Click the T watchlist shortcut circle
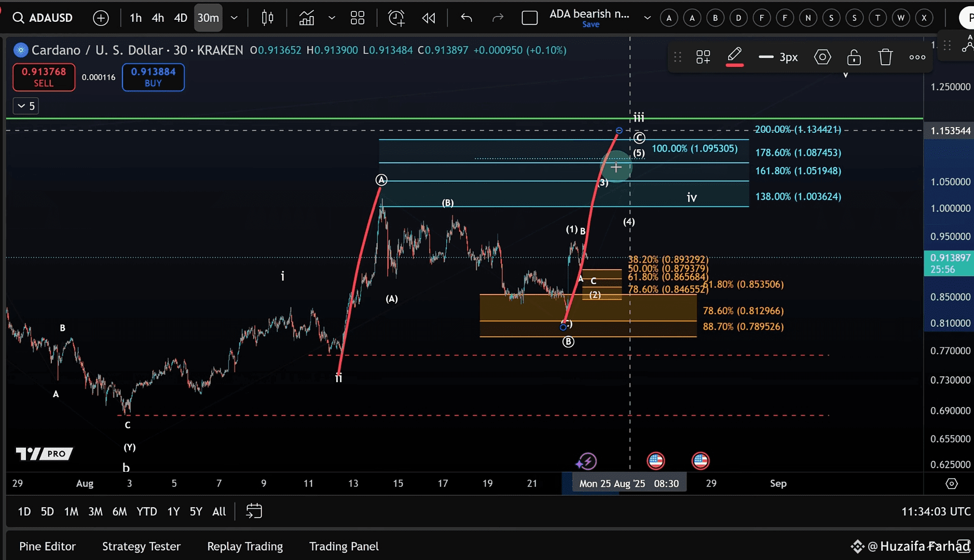This screenshot has height=560, width=974. click(877, 18)
